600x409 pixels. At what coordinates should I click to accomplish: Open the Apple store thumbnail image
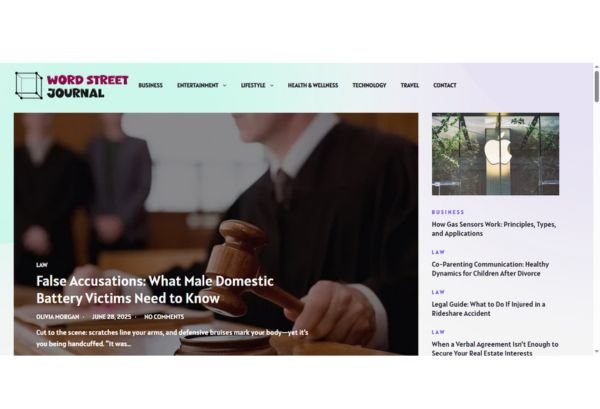click(495, 154)
